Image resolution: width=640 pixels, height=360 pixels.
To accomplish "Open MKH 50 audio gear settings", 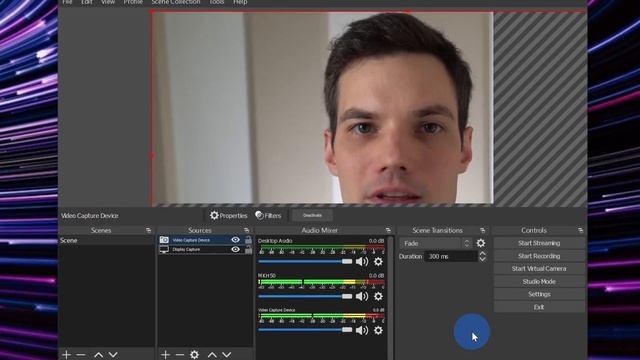I will (x=378, y=296).
